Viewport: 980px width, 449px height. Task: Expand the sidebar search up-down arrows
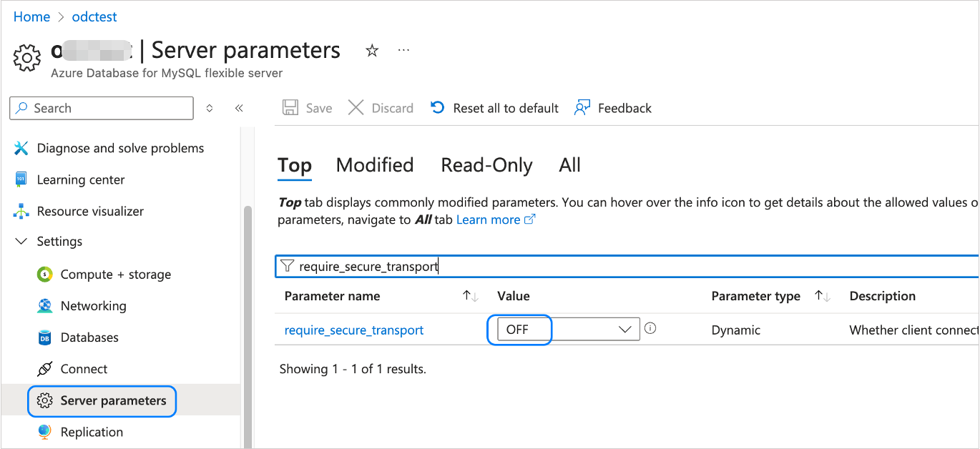[210, 109]
